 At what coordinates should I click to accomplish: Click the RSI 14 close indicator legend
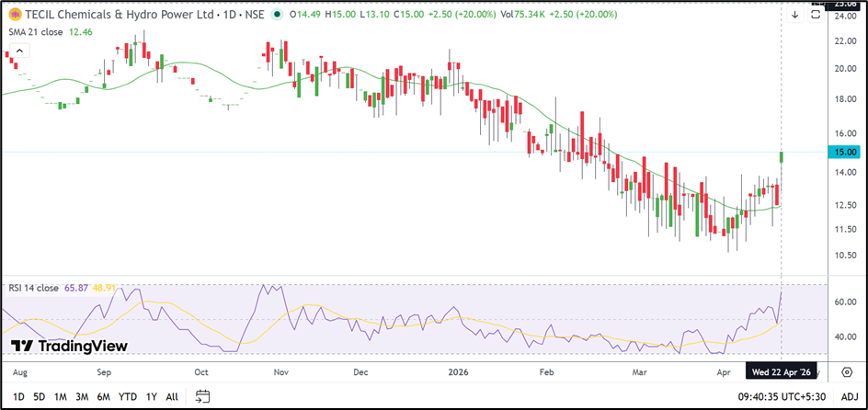pyautogui.click(x=34, y=288)
